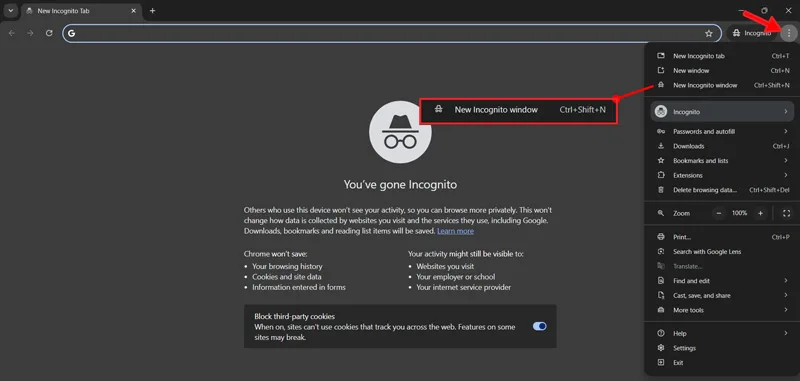
Task: Bookmark this tab with the star icon
Action: pyautogui.click(x=709, y=33)
